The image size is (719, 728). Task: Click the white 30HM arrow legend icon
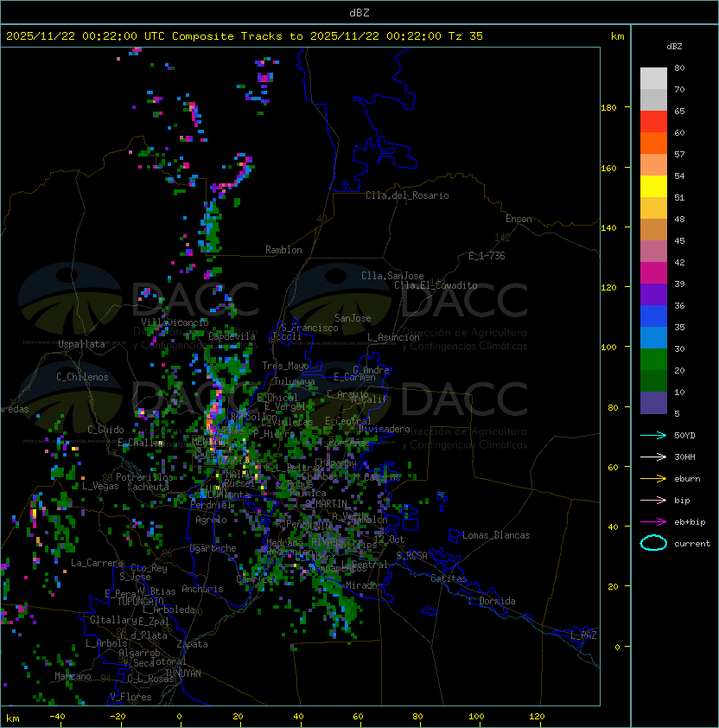click(653, 457)
